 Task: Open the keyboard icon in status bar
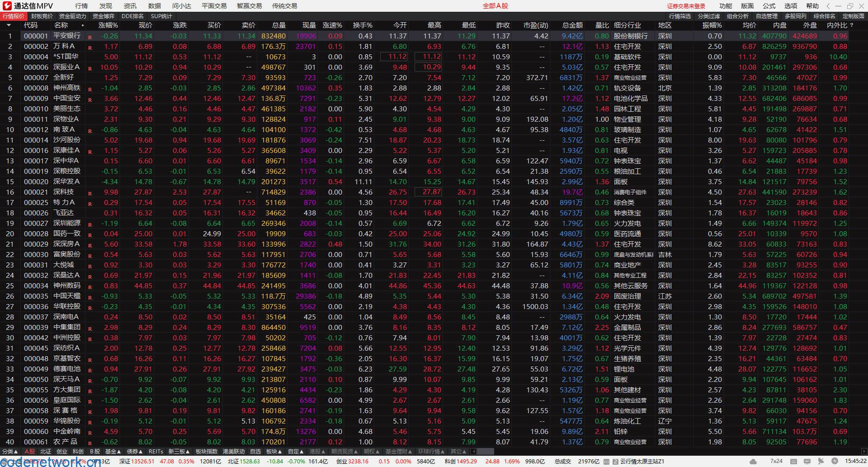coord(794,462)
